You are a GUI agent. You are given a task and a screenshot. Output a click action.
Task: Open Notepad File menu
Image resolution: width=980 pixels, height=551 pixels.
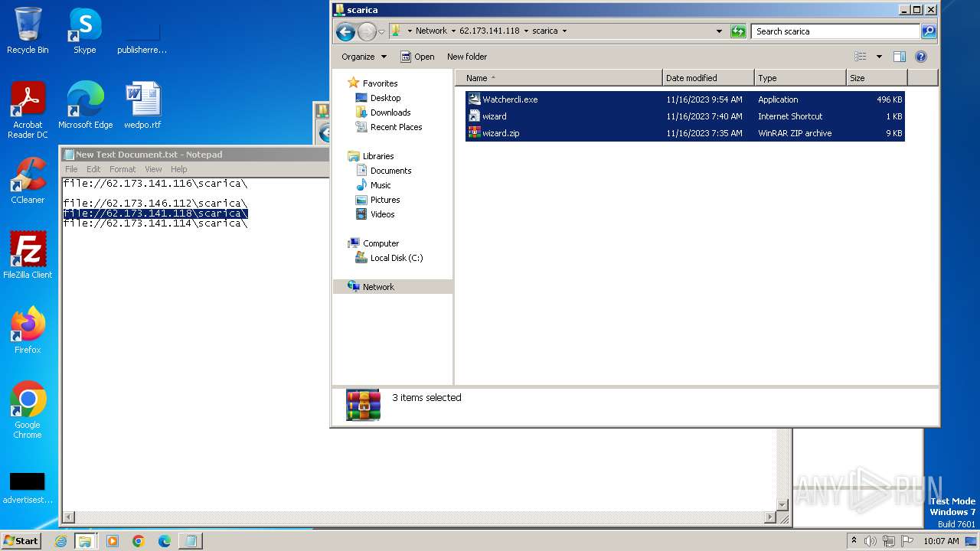tap(71, 169)
